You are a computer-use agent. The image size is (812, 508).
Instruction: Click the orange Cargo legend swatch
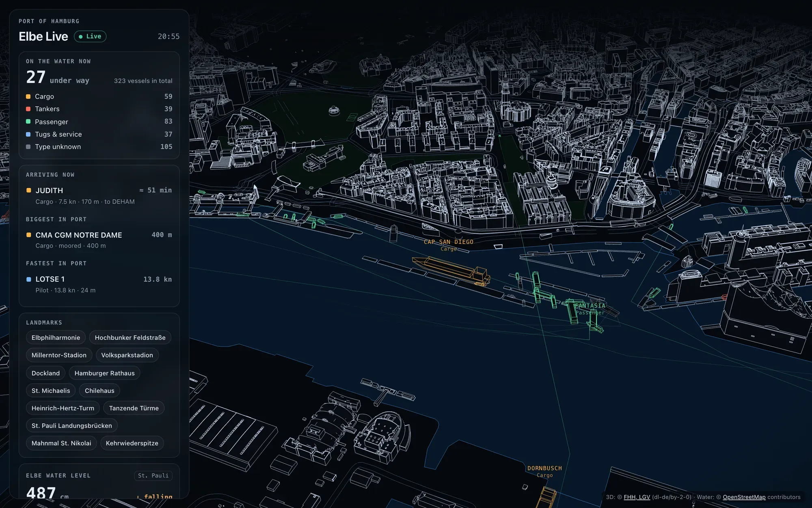[28, 97]
